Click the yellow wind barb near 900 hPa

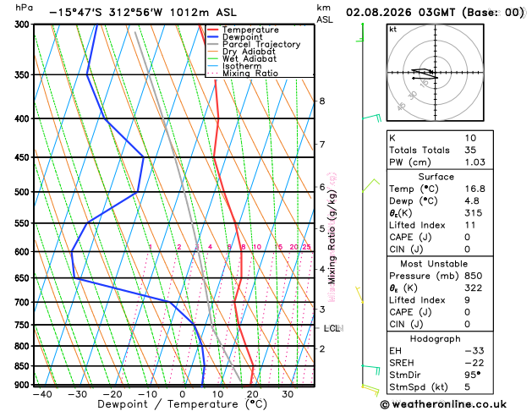[x=370, y=390]
